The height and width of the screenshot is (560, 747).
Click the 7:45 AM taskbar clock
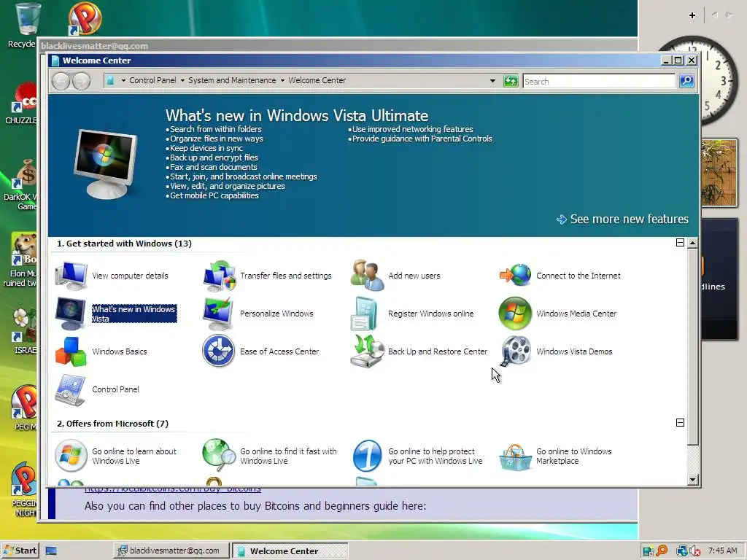click(722, 551)
